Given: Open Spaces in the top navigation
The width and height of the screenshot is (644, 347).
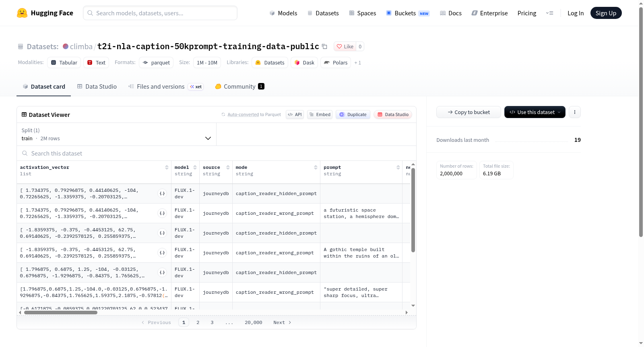Looking at the screenshot, I should [x=363, y=13].
